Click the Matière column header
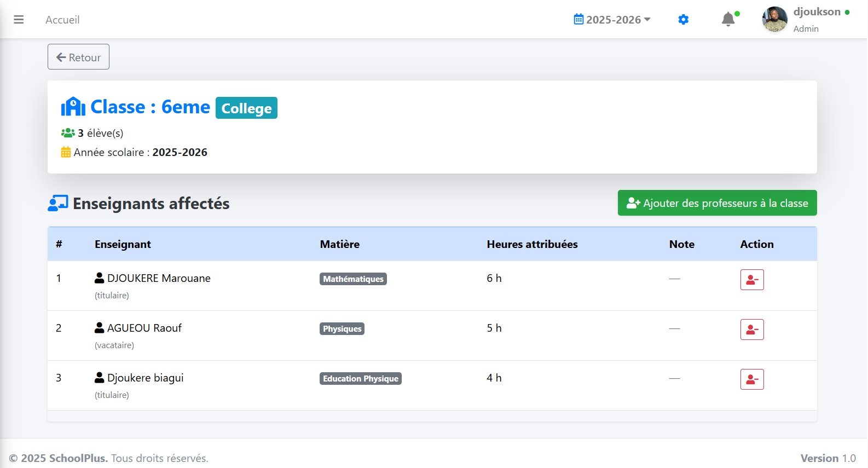This screenshot has width=868, height=468. 340,244
